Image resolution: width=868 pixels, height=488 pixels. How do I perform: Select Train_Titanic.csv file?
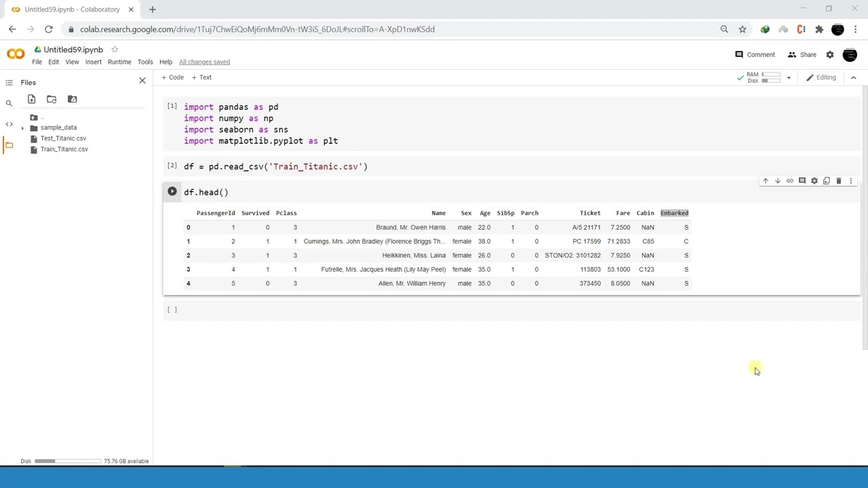[64, 149]
